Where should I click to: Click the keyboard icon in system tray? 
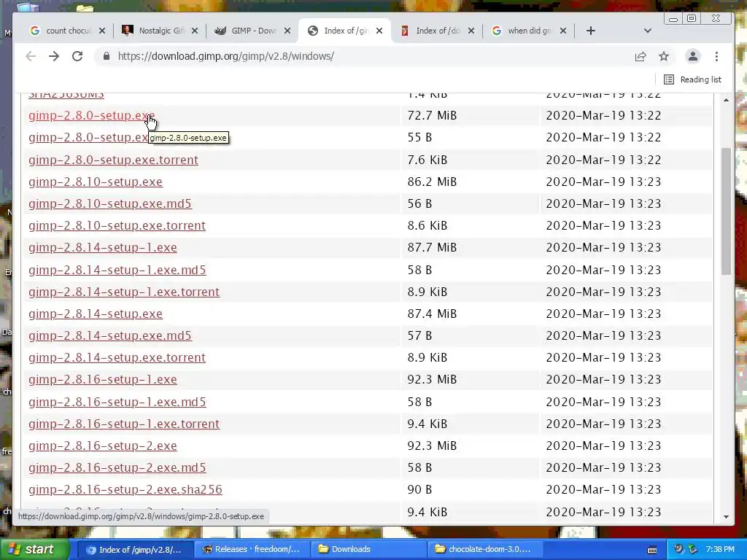(652, 550)
